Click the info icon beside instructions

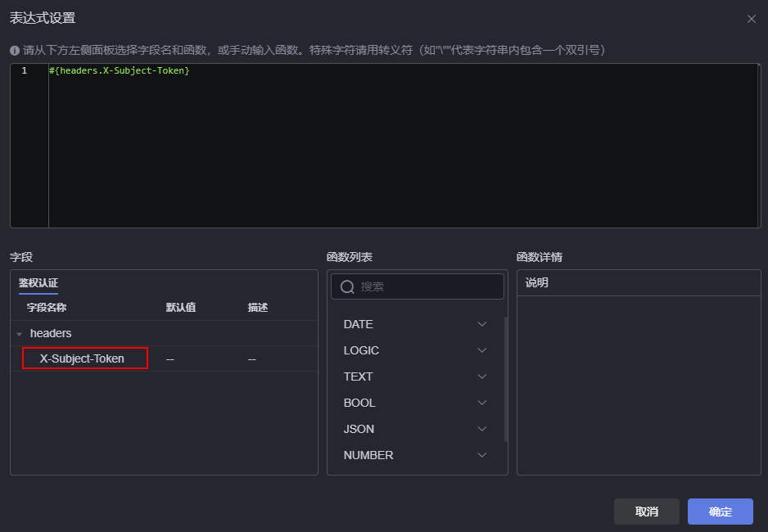coord(15,51)
